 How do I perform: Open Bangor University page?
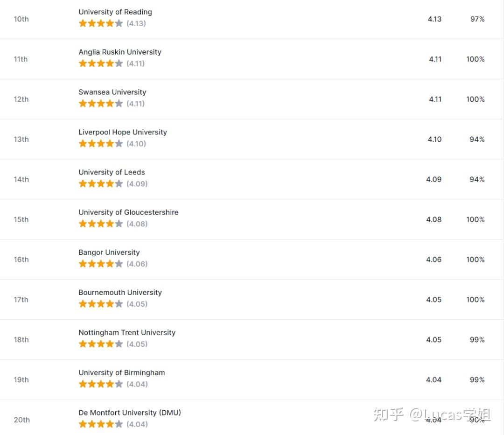[109, 253]
